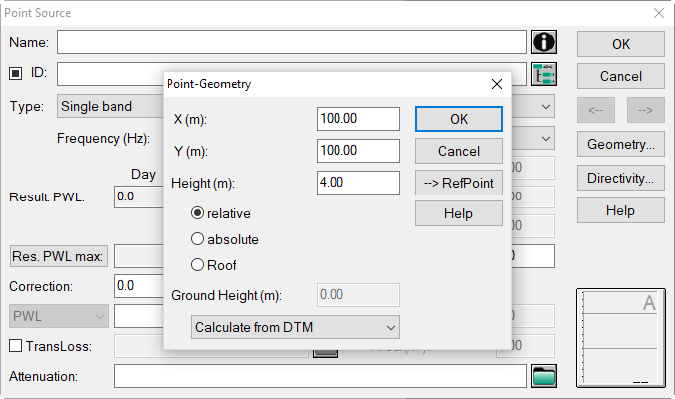This screenshot has height=399, width=675.
Task: Open the info icon beside the Name field
Action: click(x=544, y=42)
